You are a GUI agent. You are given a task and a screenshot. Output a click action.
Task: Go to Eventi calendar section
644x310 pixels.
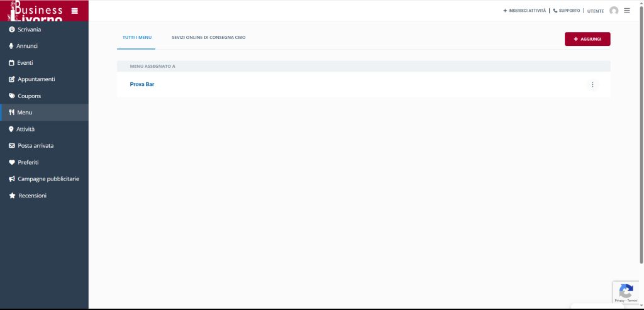[25, 63]
